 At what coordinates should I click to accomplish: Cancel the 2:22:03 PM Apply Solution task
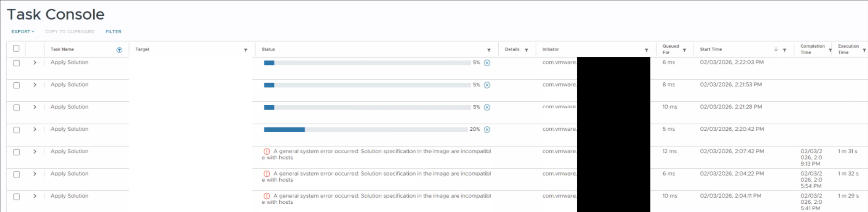(x=487, y=63)
